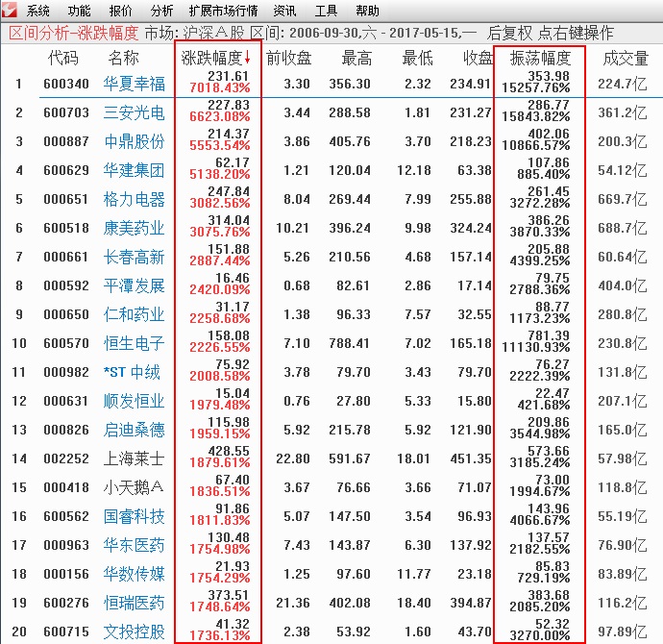
Task: Select stock 三安光电
Action: [134, 112]
